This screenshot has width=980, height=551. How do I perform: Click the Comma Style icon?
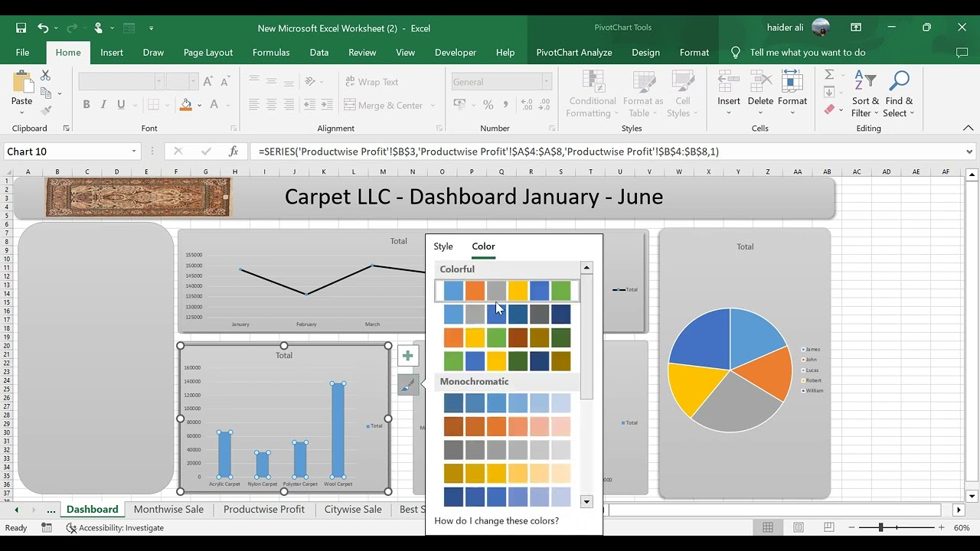pyautogui.click(x=505, y=105)
